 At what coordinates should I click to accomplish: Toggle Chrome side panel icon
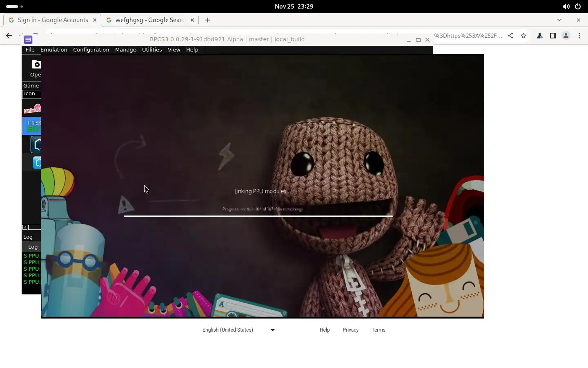point(552,36)
